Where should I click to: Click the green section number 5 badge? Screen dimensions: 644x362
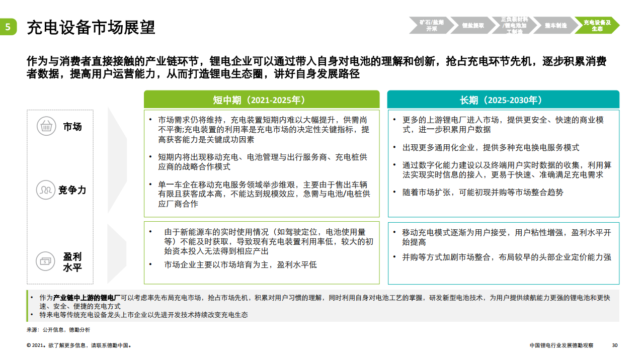[8, 27]
